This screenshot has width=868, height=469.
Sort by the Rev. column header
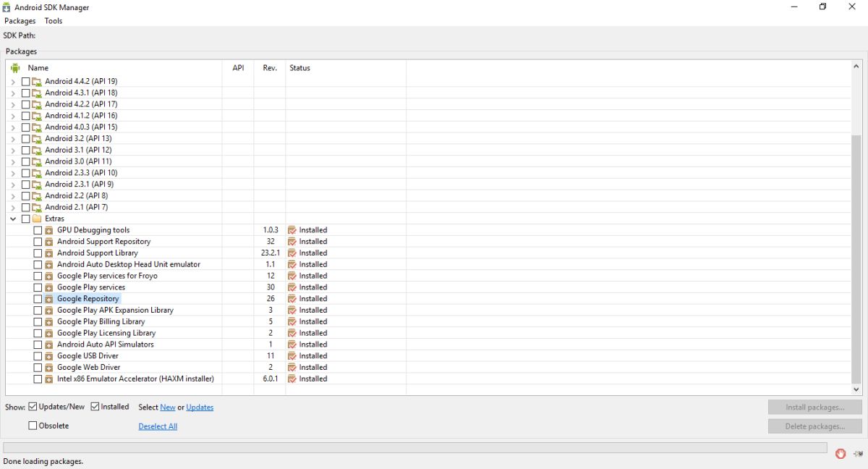(270, 68)
